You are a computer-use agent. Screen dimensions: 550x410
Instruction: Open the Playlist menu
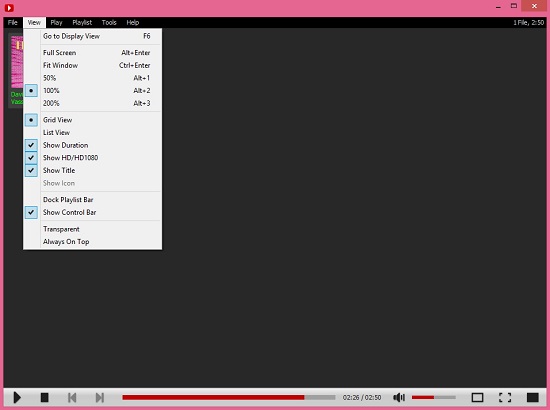pos(82,22)
